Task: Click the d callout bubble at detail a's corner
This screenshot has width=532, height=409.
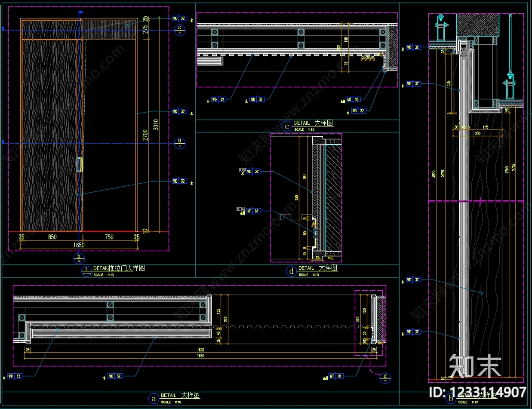Action: (385, 378)
